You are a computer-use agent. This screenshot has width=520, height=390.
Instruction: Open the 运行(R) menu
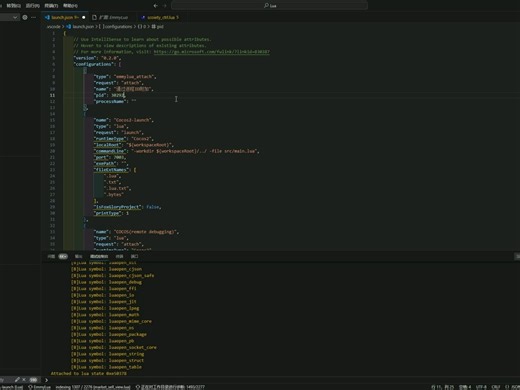tap(33, 6)
